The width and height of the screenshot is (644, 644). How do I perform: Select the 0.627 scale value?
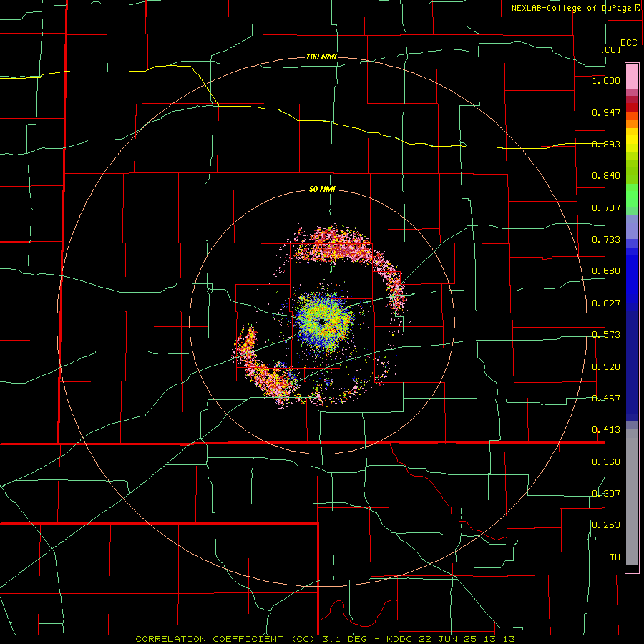pyautogui.click(x=606, y=303)
